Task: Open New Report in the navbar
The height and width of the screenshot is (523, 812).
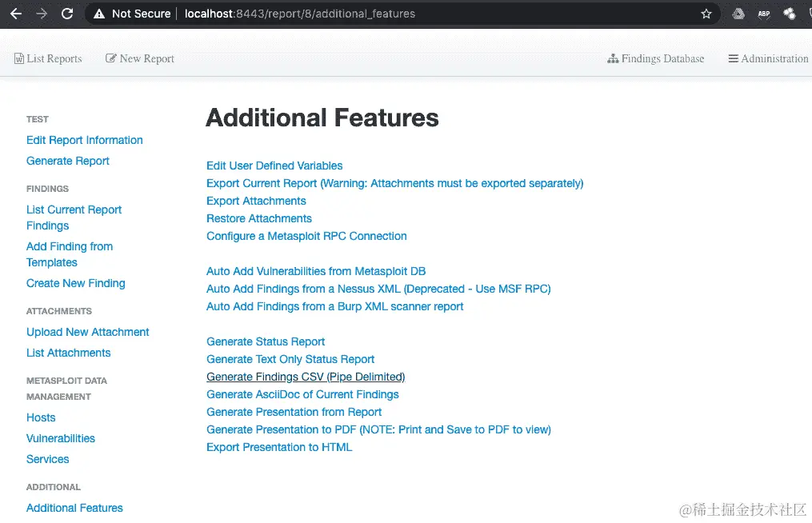Action: tap(140, 58)
